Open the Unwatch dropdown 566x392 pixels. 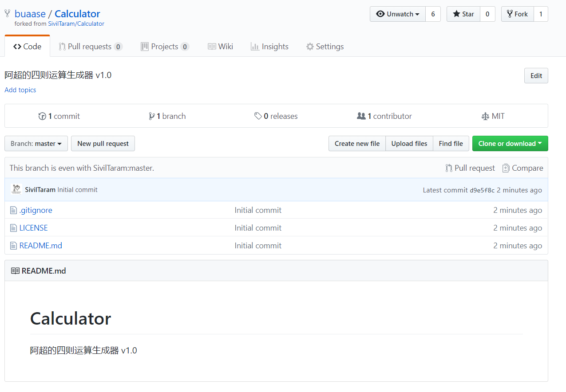click(398, 14)
